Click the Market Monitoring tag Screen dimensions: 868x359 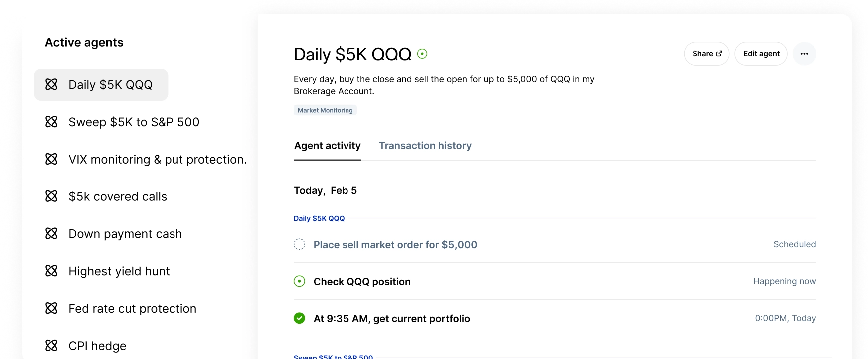[325, 110]
